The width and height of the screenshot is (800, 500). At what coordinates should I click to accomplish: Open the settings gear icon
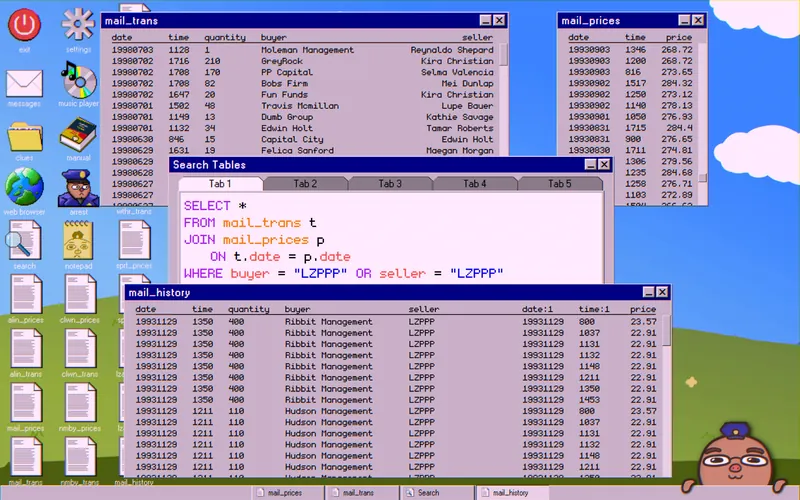point(78,24)
